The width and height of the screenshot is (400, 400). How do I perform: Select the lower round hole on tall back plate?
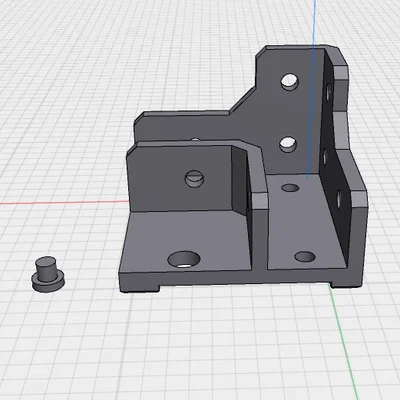click(288, 144)
